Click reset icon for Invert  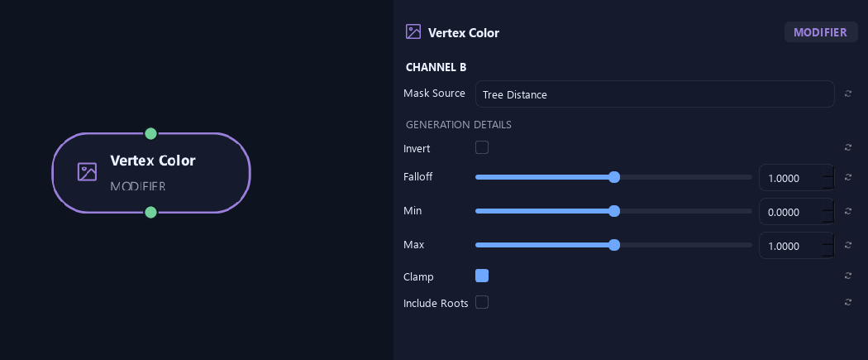pos(847,147)
